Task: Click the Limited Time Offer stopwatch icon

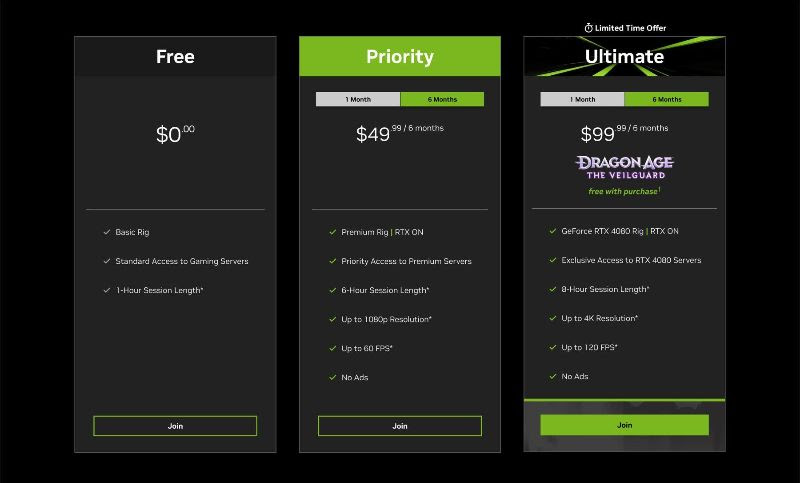Action: pos(588,28)
